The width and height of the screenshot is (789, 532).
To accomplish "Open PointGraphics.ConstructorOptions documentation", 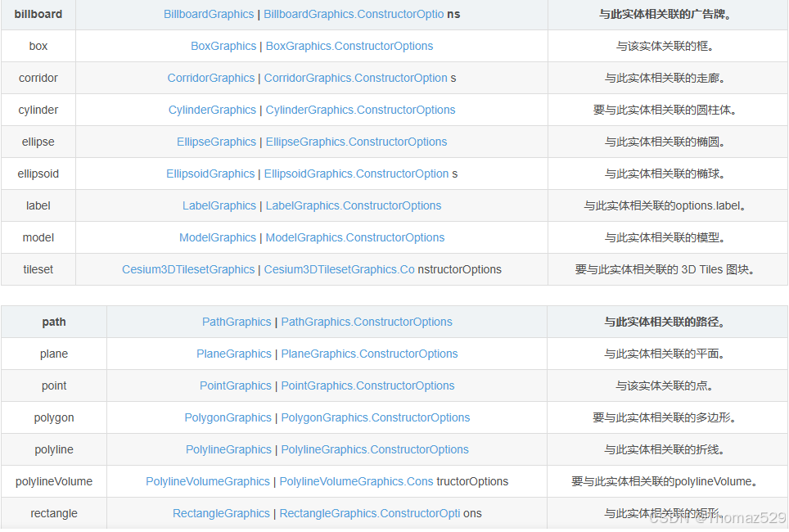I will (x=367, y=385).
